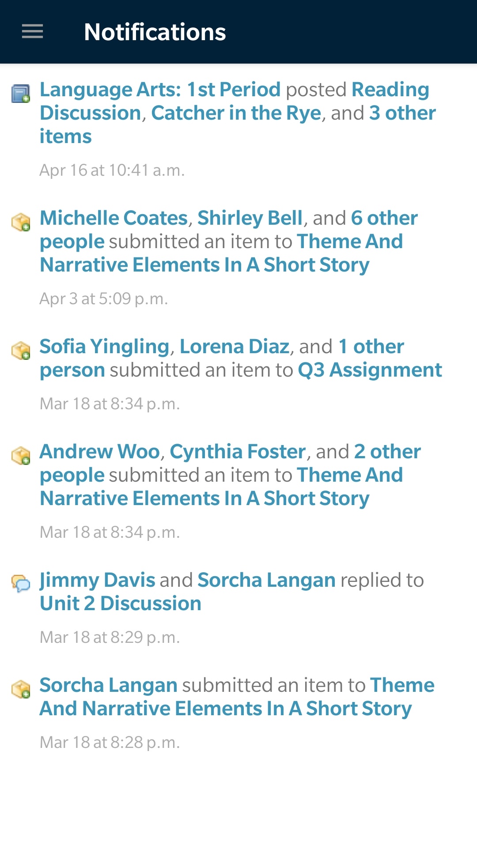The image size is (477, 868).
Task: Open the hamburger navigation menu
Action: tap(32, 31)
